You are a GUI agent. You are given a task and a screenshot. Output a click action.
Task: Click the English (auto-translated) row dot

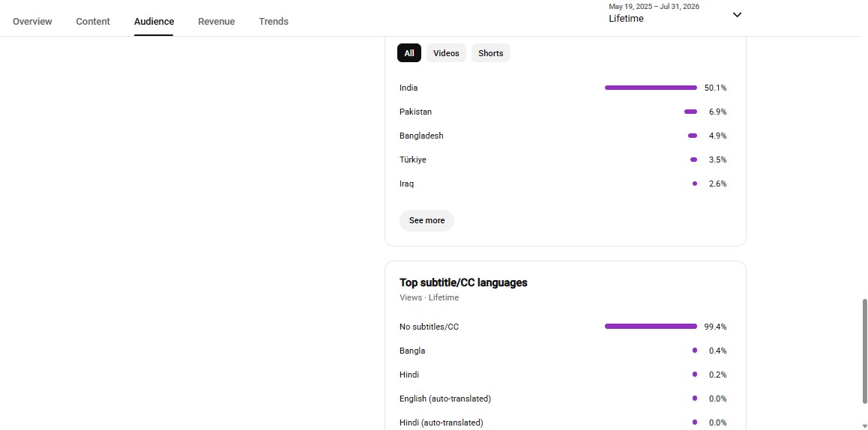(x=695, y=399)
